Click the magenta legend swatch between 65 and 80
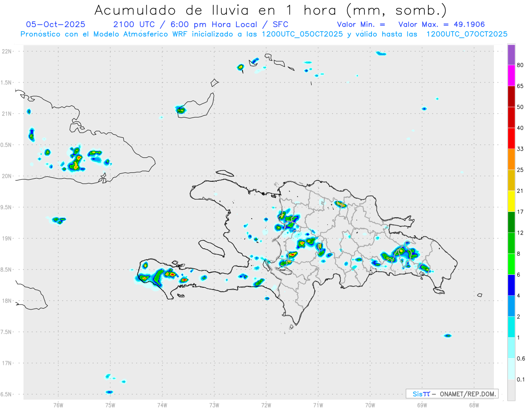This screenshot has width=532, height=411. click(x=511, y=75)
